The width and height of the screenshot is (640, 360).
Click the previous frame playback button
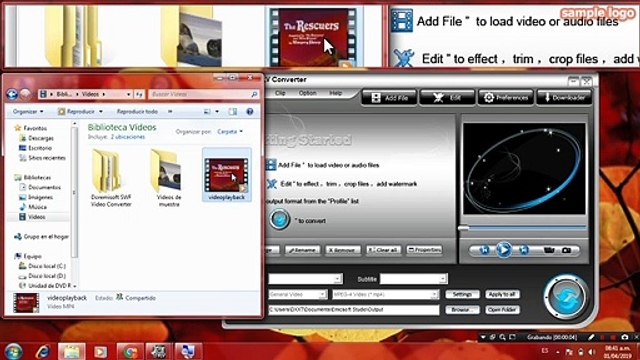[484, 250]
